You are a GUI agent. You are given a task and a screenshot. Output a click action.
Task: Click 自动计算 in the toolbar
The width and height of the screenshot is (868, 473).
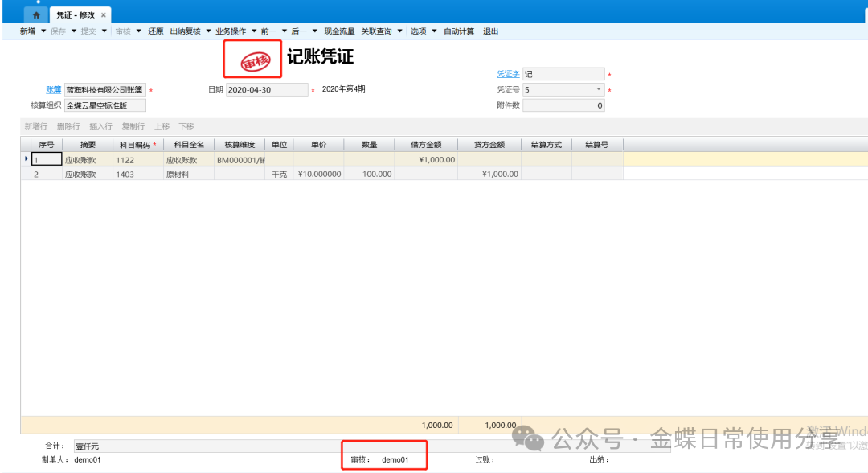[460, 31]
